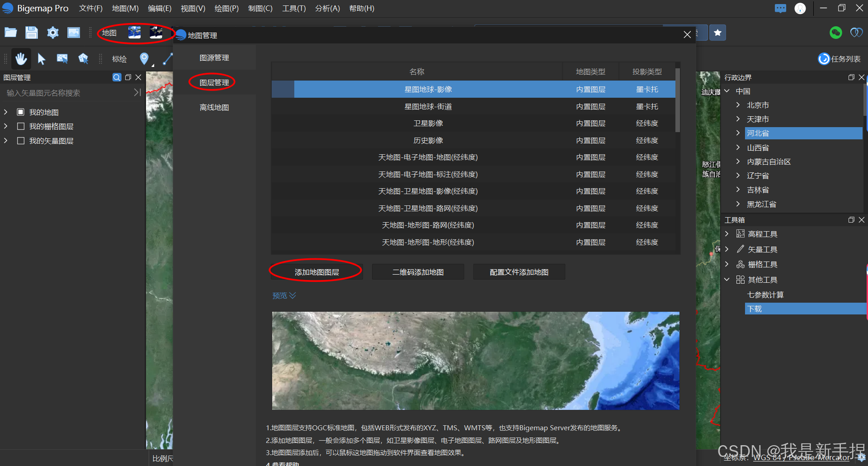Click the collapse arrow beside search field

click(x=137, y=93)
